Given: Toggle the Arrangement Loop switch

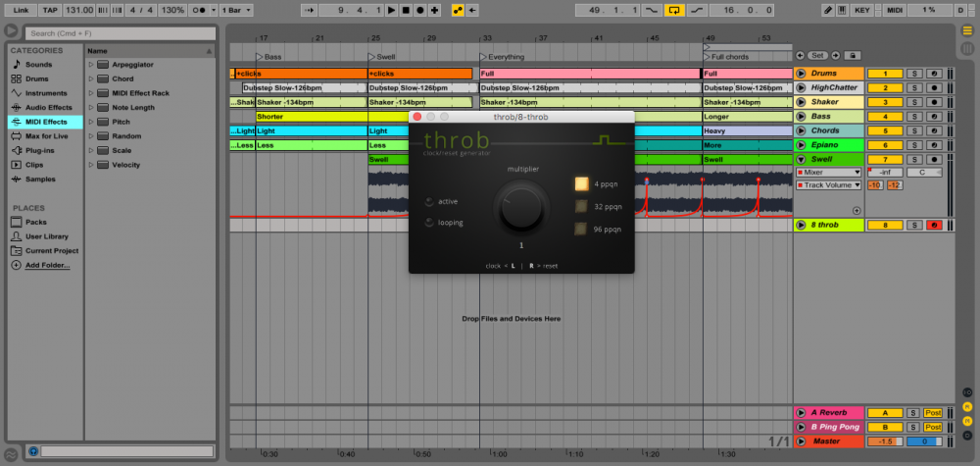Looking at the screenshot, I should (674, 10).
